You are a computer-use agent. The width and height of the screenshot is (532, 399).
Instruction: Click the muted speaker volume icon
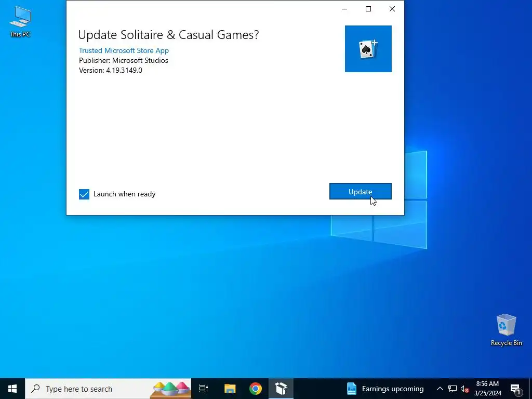click(464, 389)
